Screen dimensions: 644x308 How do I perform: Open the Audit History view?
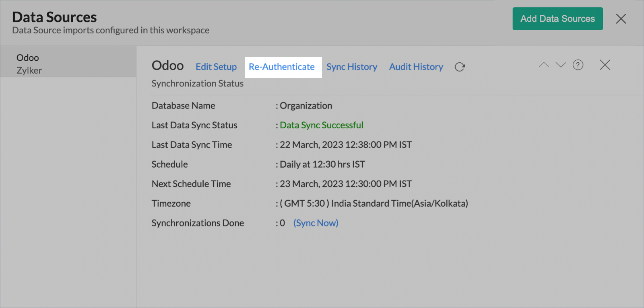pos(416,67)
